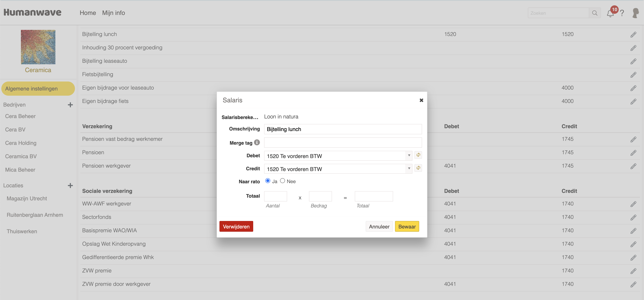Add a location with Locaties plus icon
644x300 pixels.
[x=70, y=185]
